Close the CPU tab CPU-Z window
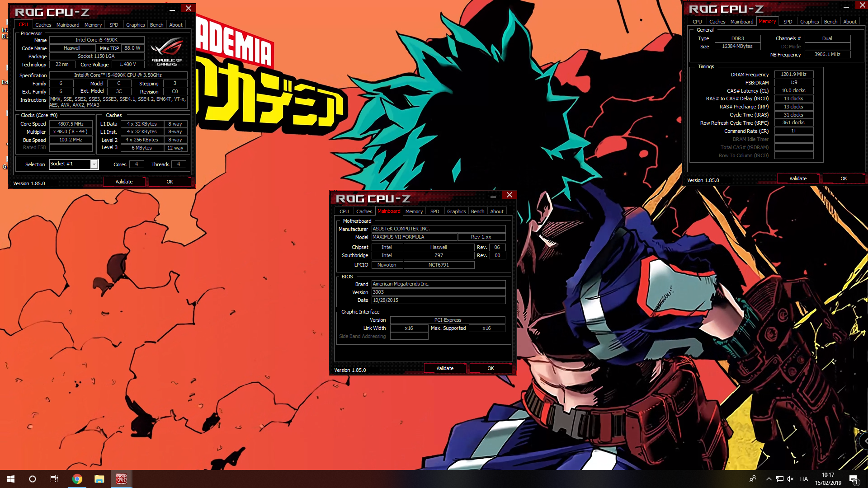This screenshot has width=868, height=488. (189, 9)
